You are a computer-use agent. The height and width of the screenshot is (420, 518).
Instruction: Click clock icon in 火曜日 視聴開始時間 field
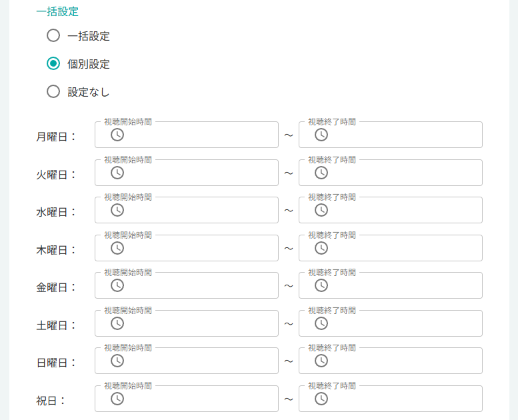click(x=117, y=173)
